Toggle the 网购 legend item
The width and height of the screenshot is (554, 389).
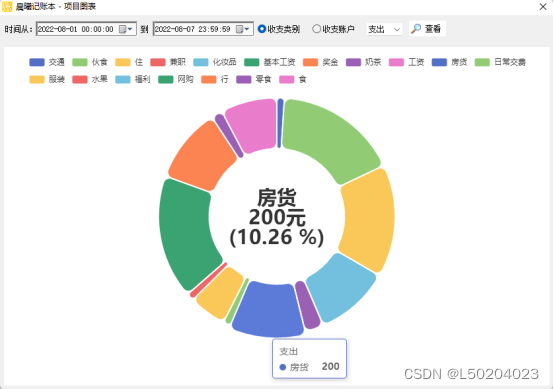[176, 79]
